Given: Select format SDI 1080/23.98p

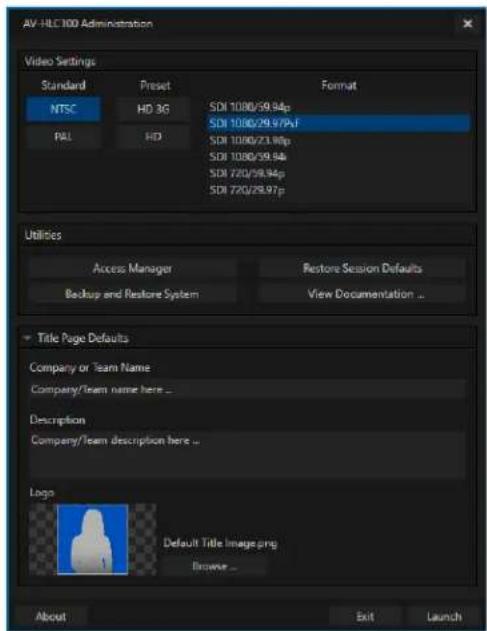Looking at the screenshot, I should point(338,140).
